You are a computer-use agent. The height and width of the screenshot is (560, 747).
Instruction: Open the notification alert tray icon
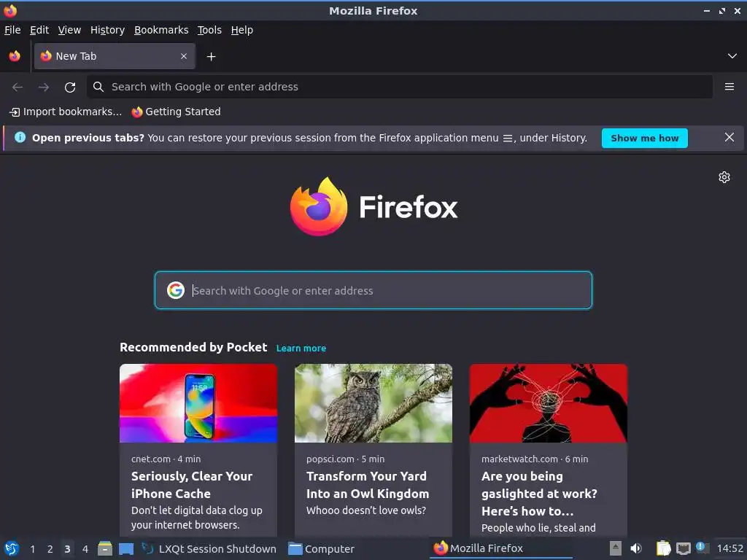click(x=701, y=548)
